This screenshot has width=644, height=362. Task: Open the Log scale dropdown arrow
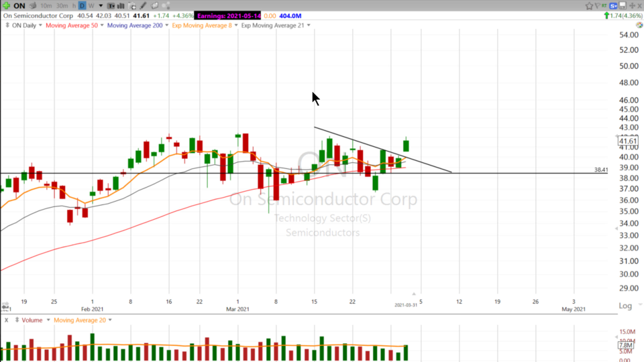pos(640,305)
